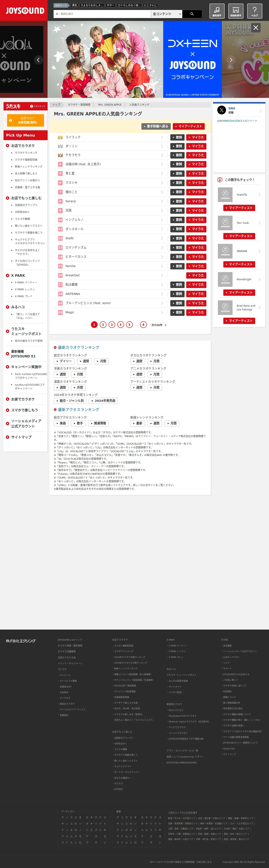Viewport: 269px width, 868px height.
Task: Go to next 20 results 次の20件
Action: [x=159, y=325]
